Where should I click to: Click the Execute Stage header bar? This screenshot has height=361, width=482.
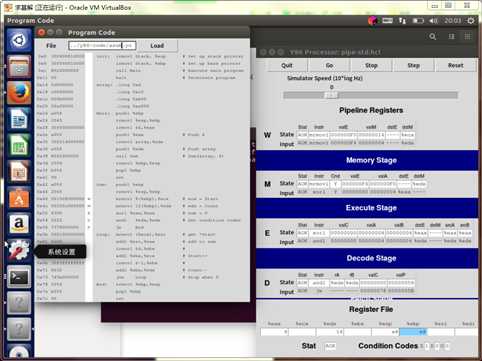click(367, 208)
